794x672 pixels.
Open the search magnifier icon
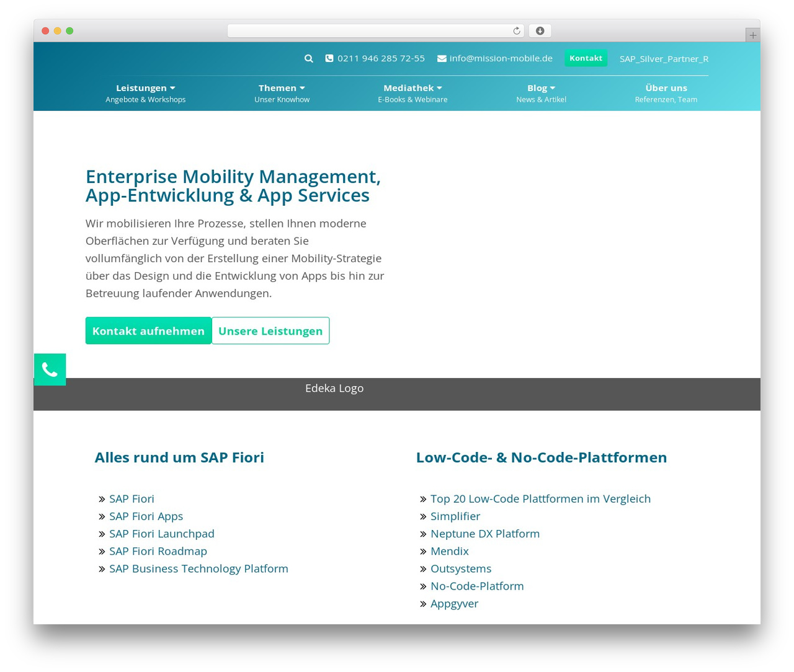(308, 58)
